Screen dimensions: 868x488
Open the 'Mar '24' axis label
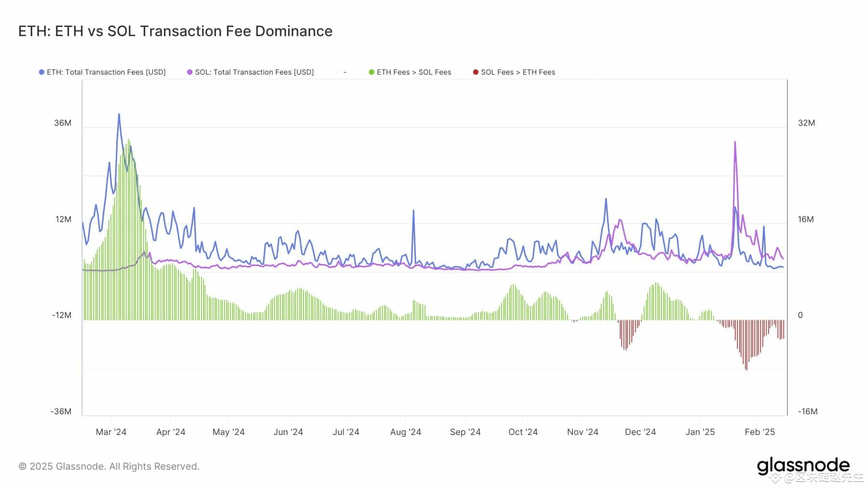coord(111,432)
